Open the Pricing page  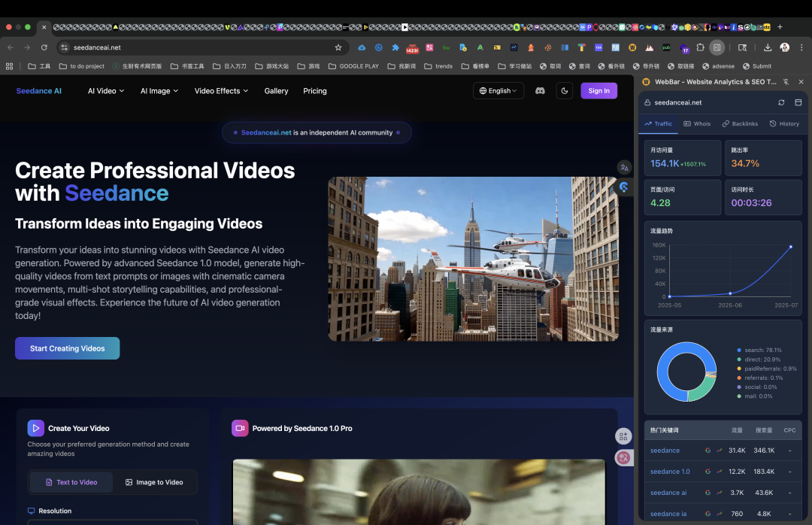pyautogui.click(x=315, y=91)
